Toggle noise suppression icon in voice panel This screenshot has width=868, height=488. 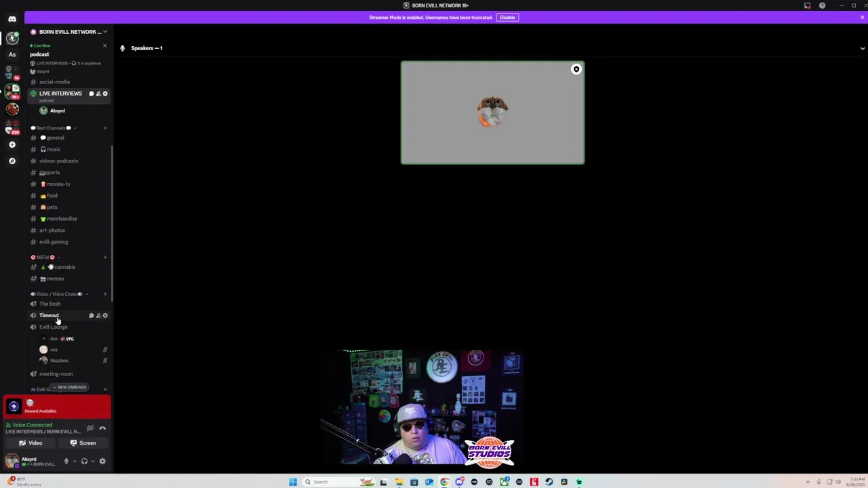point(90,428)
